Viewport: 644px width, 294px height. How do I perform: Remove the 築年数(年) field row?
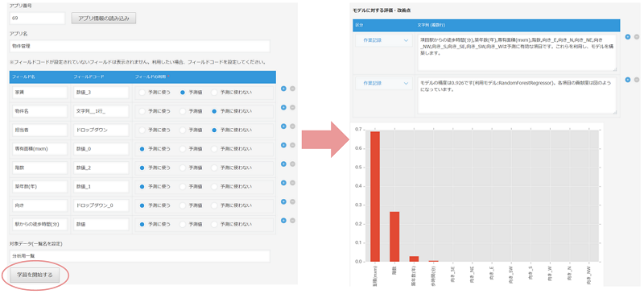coord(292,183)
